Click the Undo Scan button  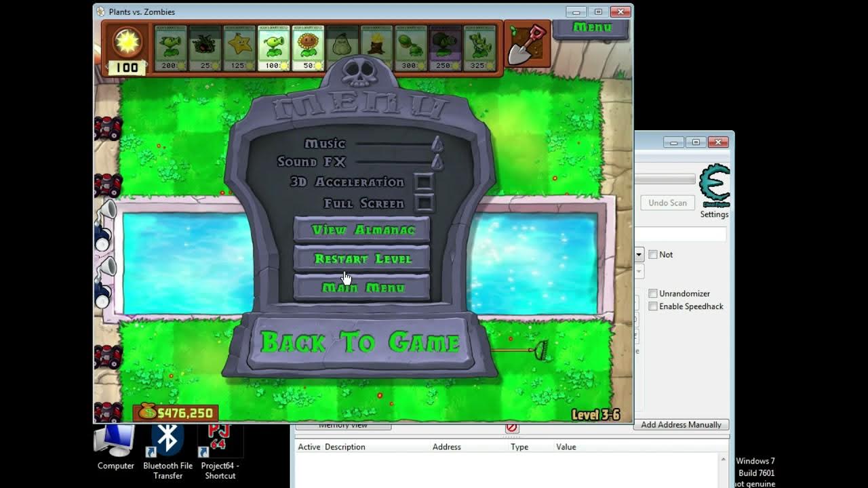tap(667, 203)
